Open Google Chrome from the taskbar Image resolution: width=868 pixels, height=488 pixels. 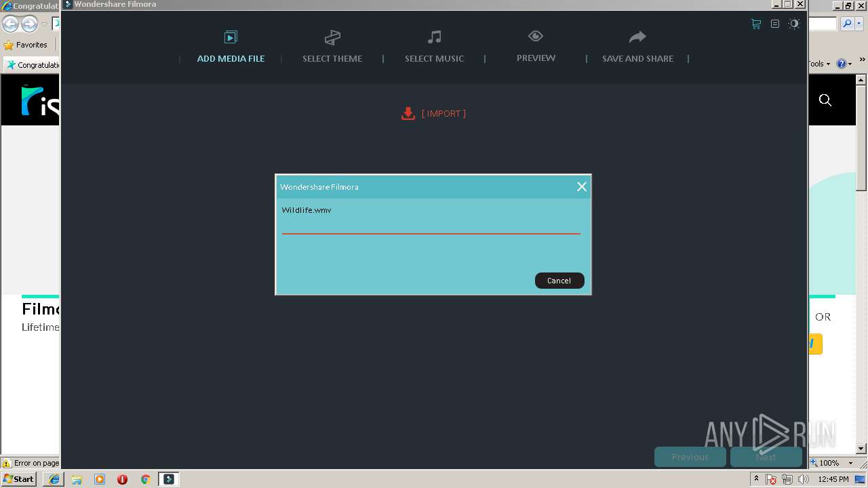[x=145, y=479]
